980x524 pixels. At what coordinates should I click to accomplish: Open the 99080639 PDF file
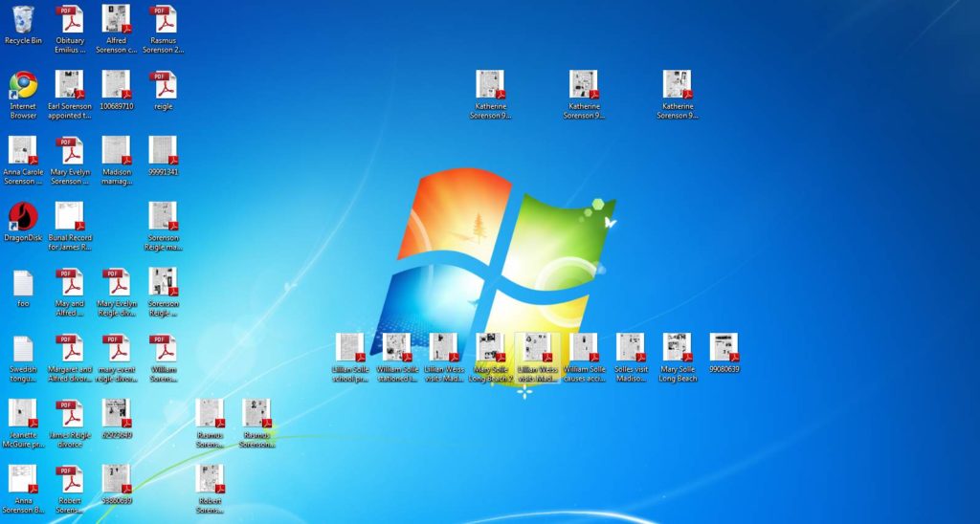click(x=724, y=347)
